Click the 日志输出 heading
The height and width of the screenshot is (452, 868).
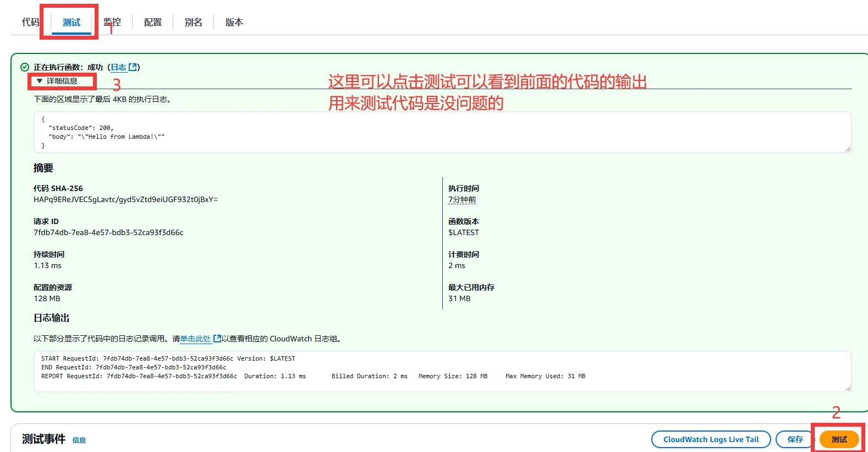(x=51, y=318)
